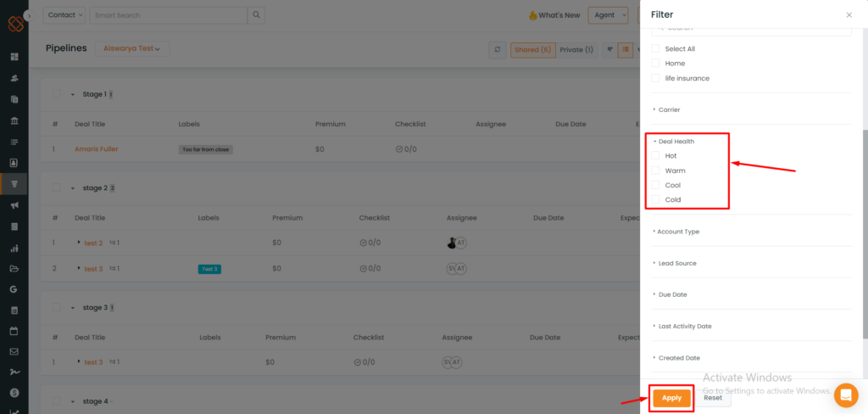868x414 pixels.
Task: Open the Google G icon in sidebar
Action: pos(14,289)
